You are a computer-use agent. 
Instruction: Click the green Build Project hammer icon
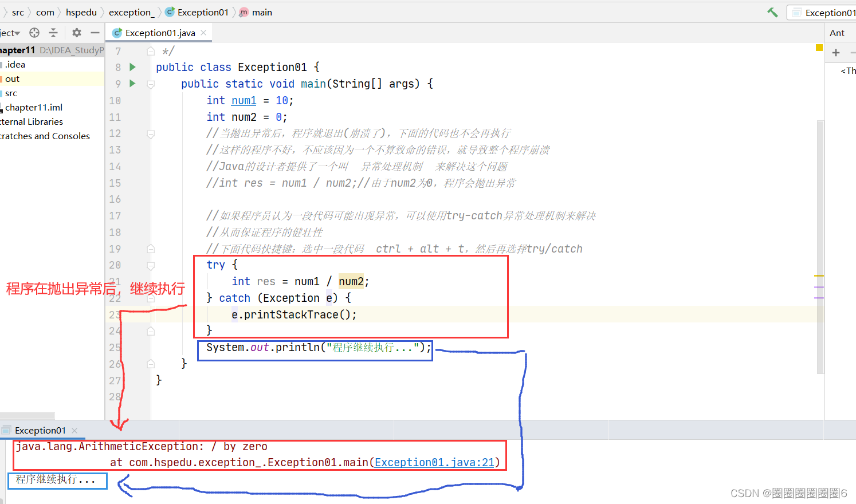pyautogui.click(x=772, y=12)
